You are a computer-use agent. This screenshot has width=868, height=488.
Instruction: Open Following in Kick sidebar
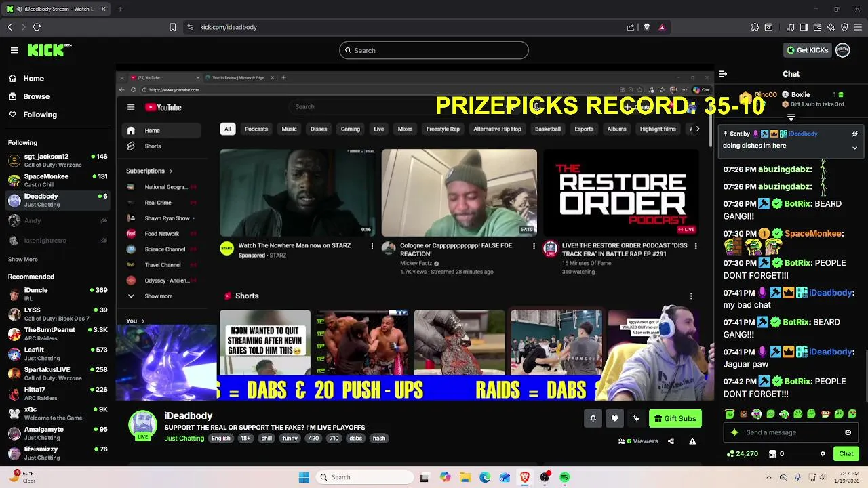pos(33,115)
